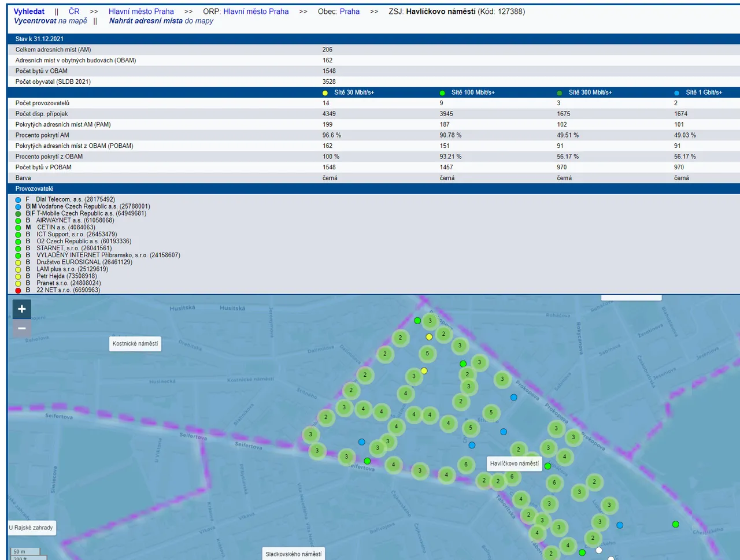Screen dimensions: 740x560
Task: Select O2 Czech Republic a.s. provider name
Action: click(x=84, y=241)
